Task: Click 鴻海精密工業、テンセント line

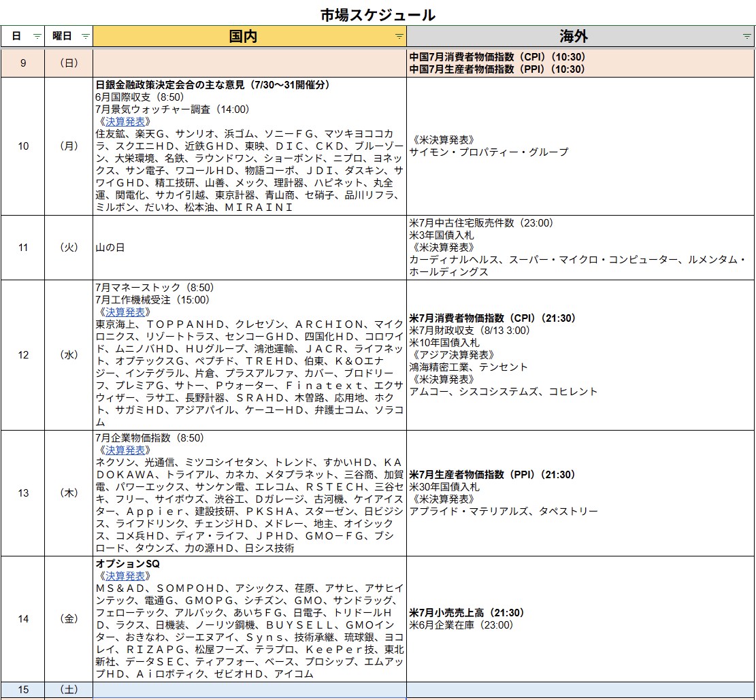Action: [x=469, y=367]
